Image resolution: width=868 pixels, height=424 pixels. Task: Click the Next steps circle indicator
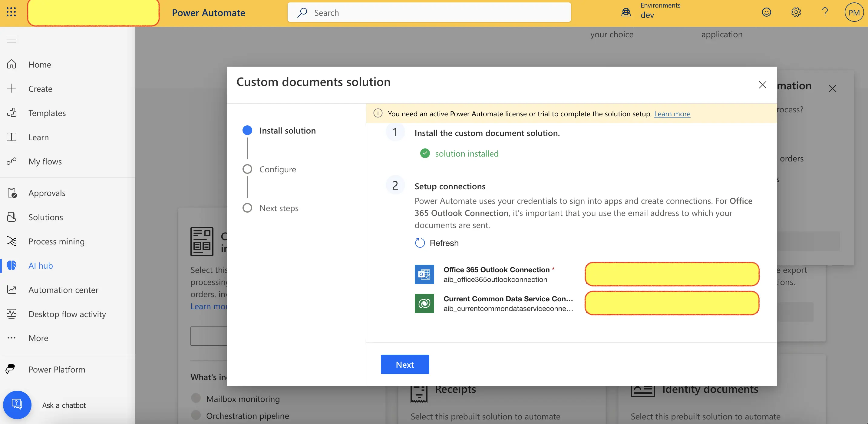(247, 207)
